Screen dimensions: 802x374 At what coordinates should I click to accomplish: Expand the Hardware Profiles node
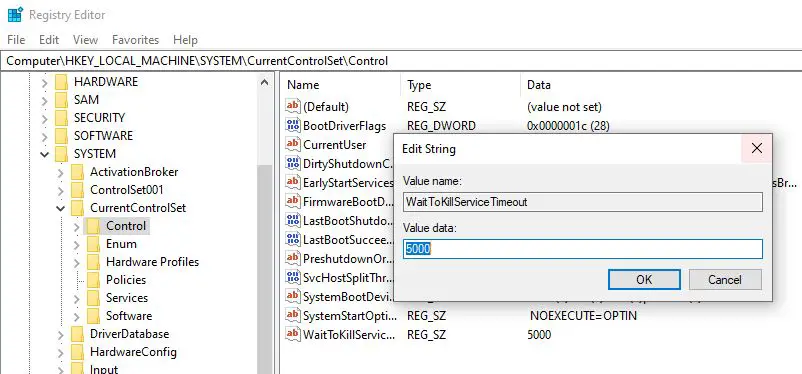77,262
